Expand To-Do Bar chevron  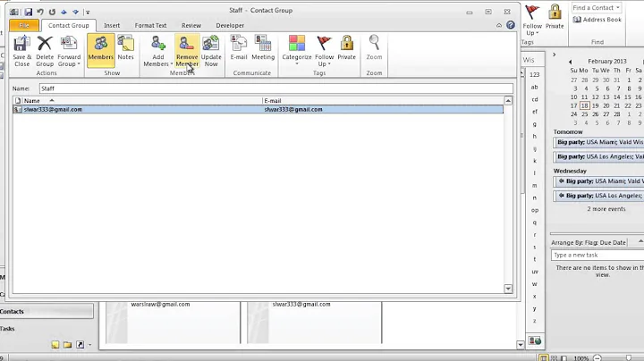point(554,55)
